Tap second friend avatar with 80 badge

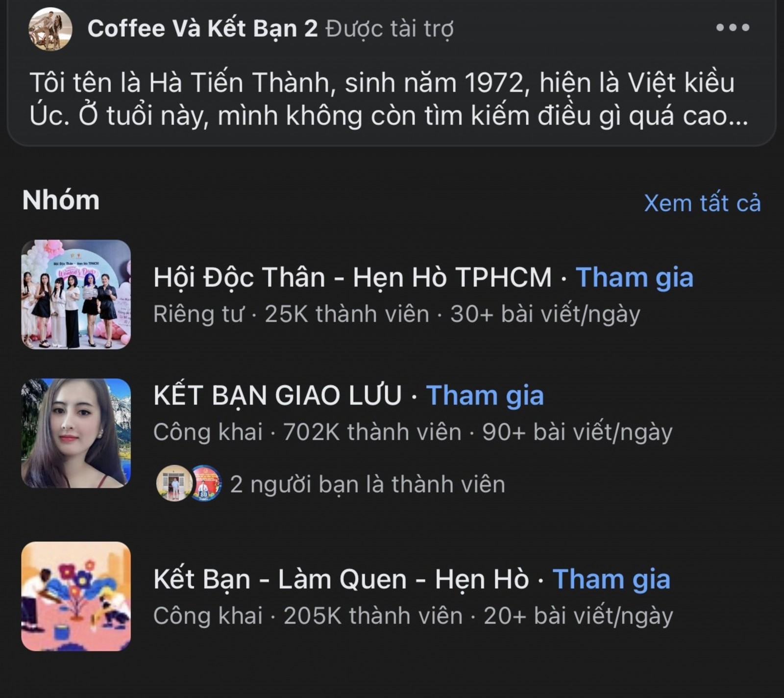click(x=206, y=483)
